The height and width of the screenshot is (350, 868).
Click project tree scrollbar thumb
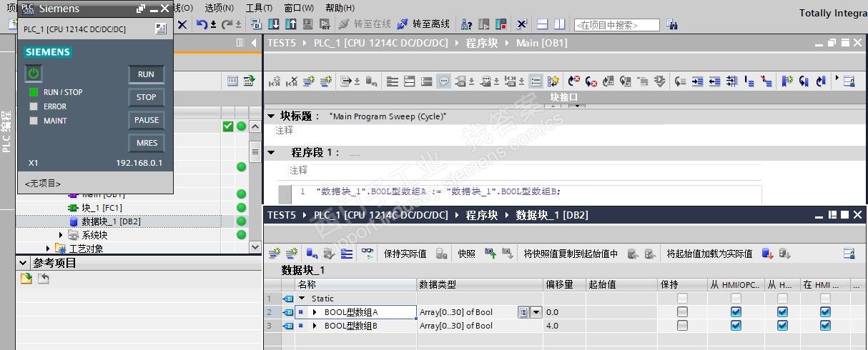[255, 152]
